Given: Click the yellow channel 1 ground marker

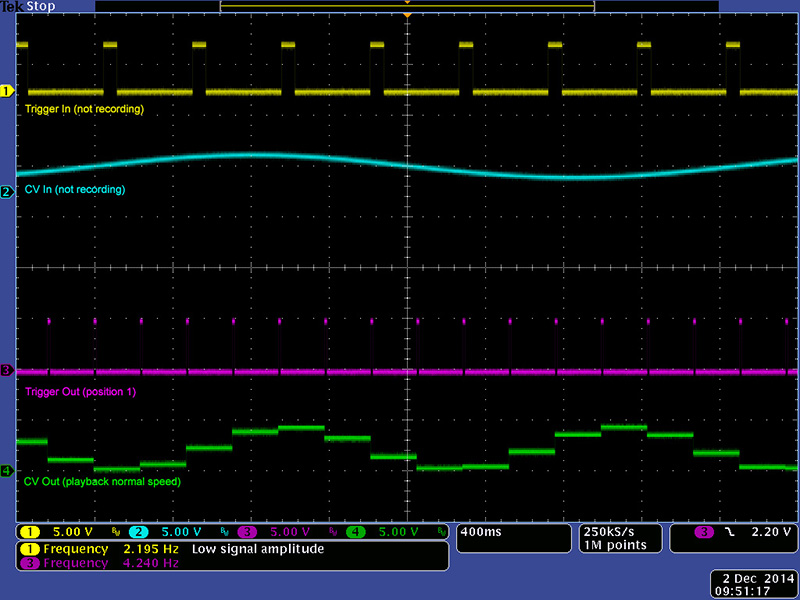Looking at the screenshot, I should click(x=6, y=91).
